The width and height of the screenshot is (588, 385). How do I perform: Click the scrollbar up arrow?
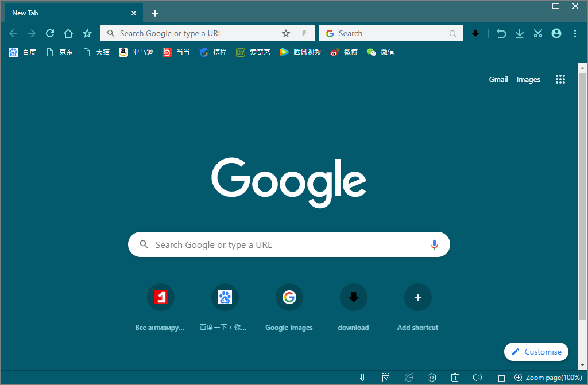click(582, 68)
